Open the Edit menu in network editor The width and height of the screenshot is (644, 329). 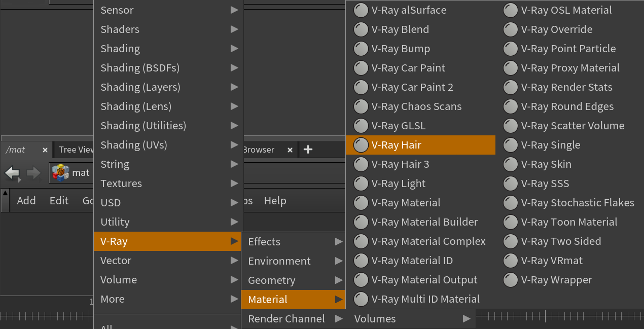(59, 201)
